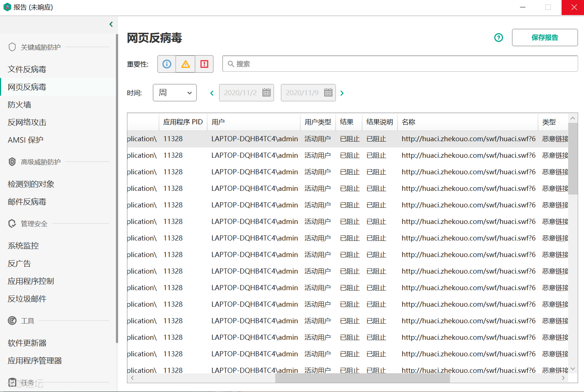Click the icon beside 管理安全
Screen dimensions: 584x392
click(x=12, y=224)
